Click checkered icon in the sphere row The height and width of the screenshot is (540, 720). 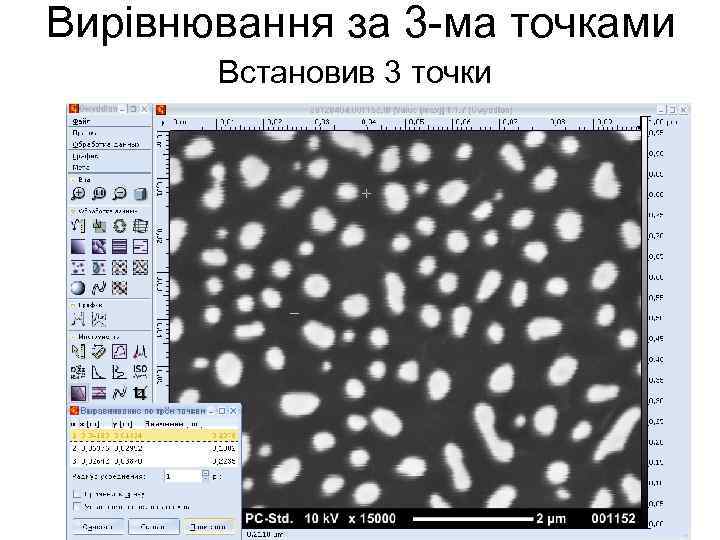click(120, 288)
